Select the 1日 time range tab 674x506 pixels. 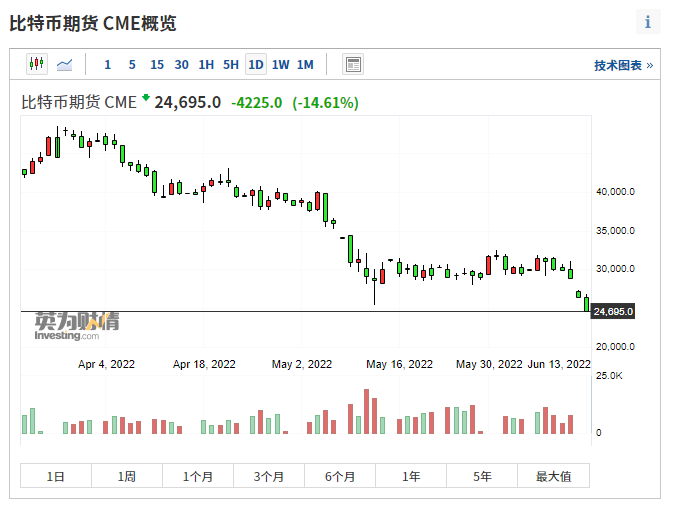[x=55, y=476]
